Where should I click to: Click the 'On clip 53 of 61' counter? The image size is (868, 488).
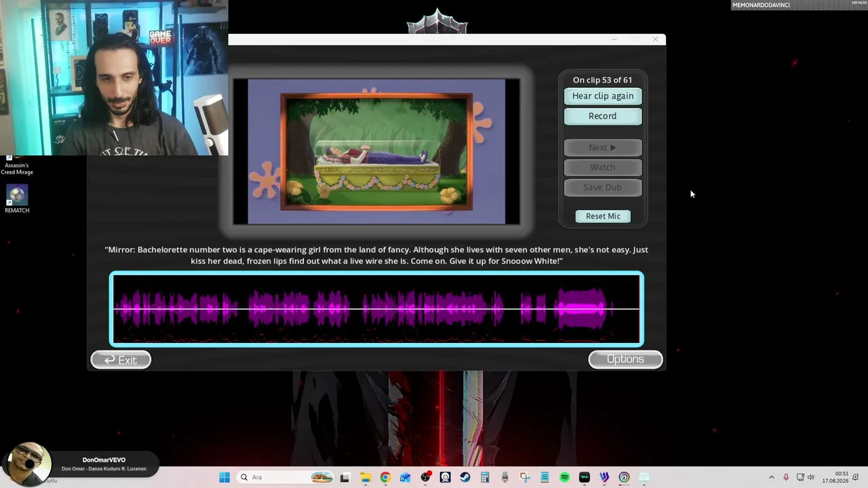tap(602, 80)
